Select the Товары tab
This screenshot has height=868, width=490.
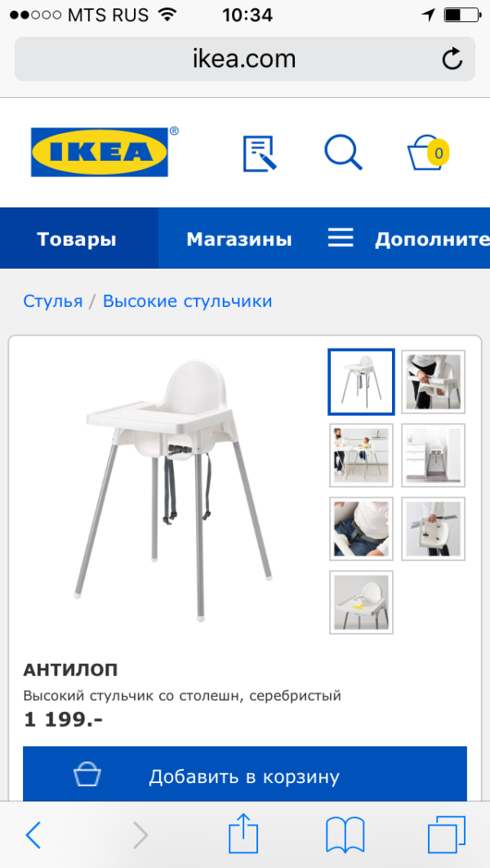(x=77, y=239)
